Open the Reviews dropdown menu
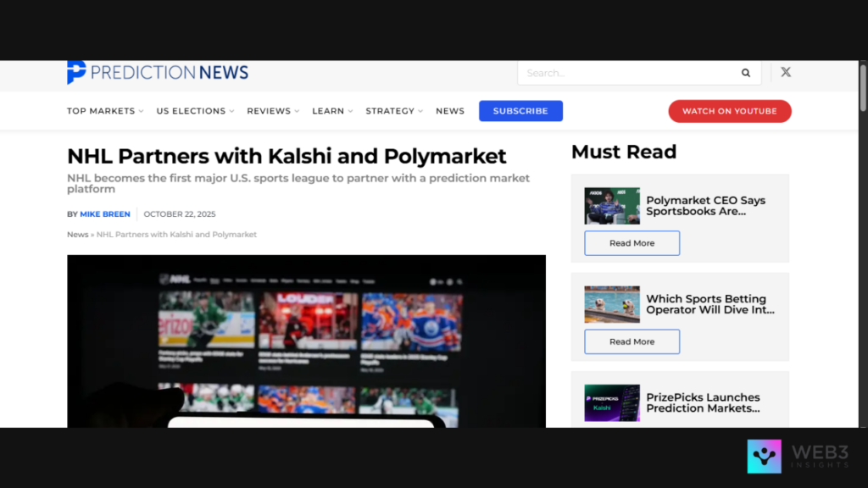Viewport: 868px width, 488px height. [x=274, y=111]
